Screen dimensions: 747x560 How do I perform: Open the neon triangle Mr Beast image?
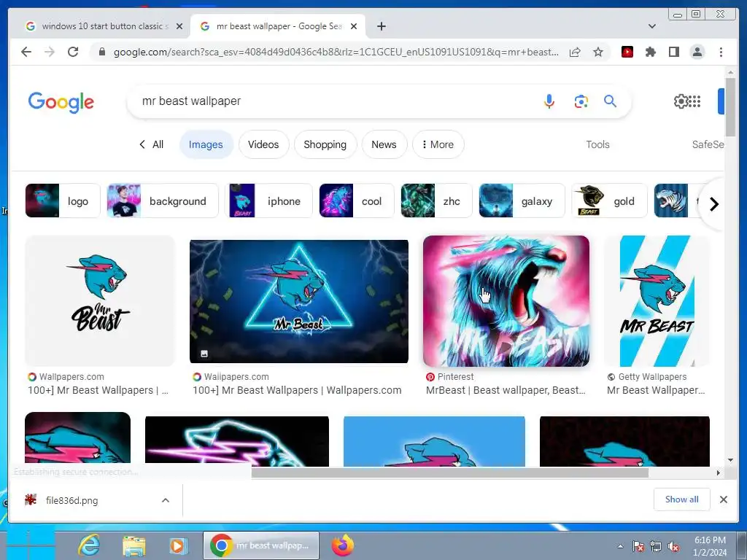[298, 301]
